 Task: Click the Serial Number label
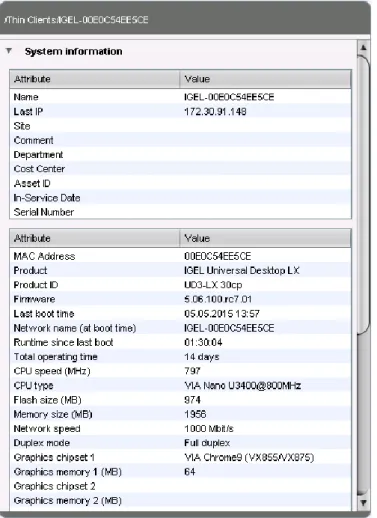point(44,212)
